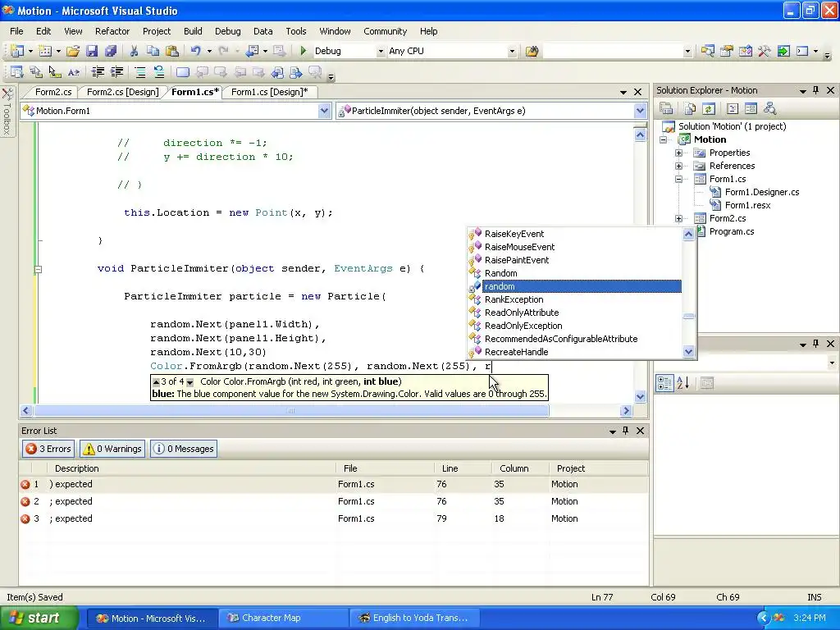Click the Save All icon
This screenshot has width=840, height=630.
[x=111, y=51]
